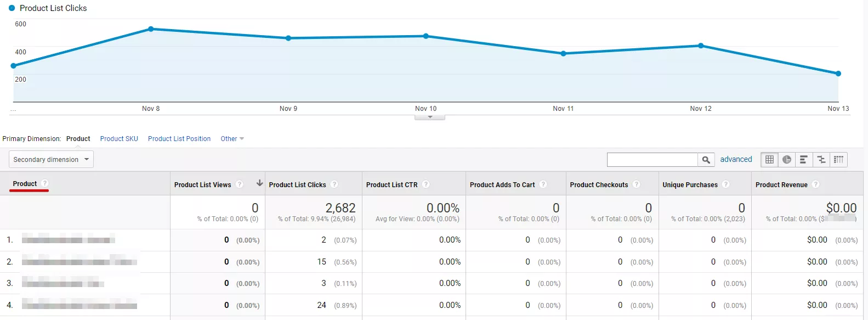Click the Nov 10 data point on chart
868x320 pixels.
click(426, 36)
